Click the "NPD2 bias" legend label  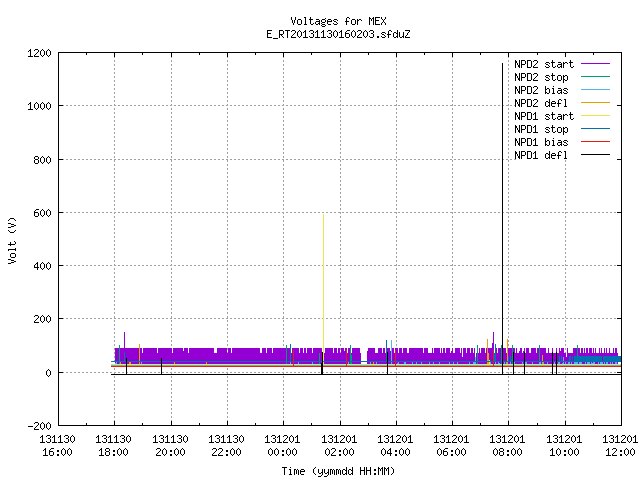click(541, 90)
